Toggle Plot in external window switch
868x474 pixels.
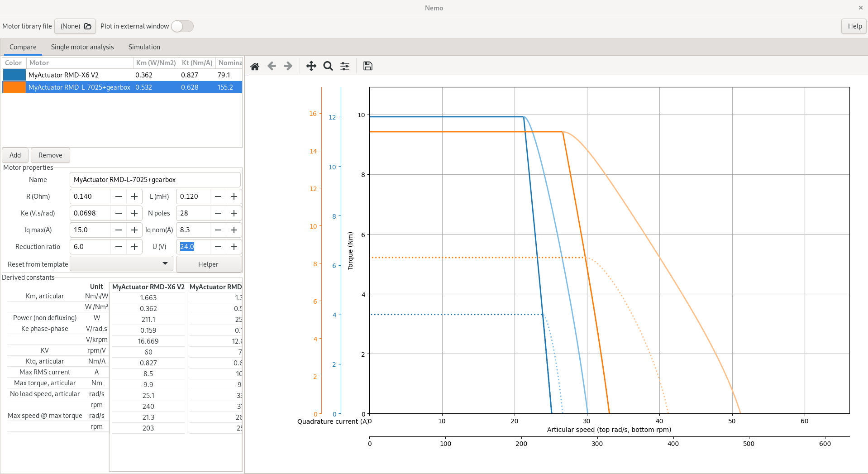tap(182, 26)
